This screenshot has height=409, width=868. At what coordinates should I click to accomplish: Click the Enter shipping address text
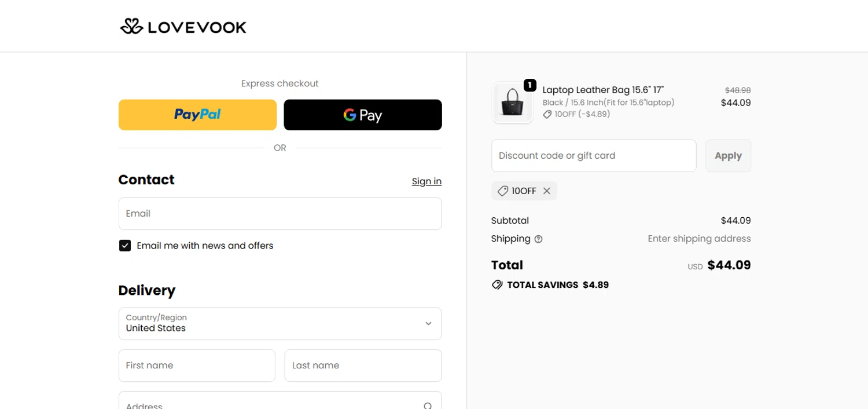pyautogui.click(x=699, y=239)
